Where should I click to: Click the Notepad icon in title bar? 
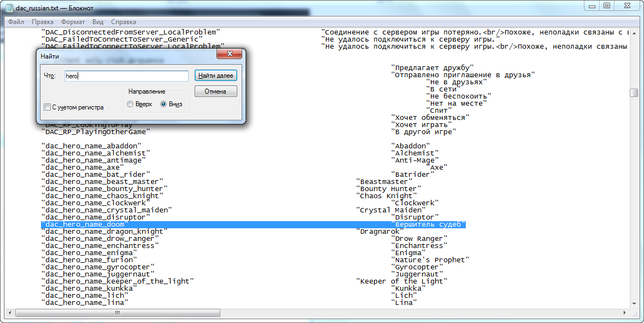click(x=9, y=8)
